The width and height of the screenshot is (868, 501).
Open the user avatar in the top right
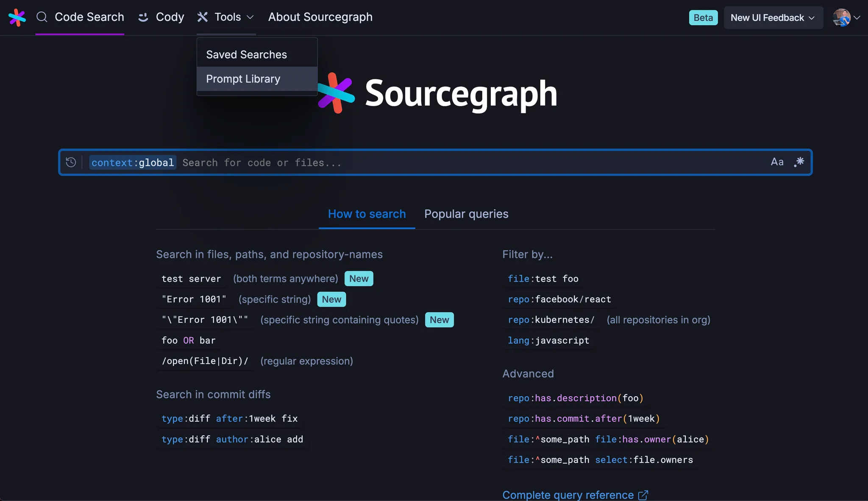[x=843, y=17]
